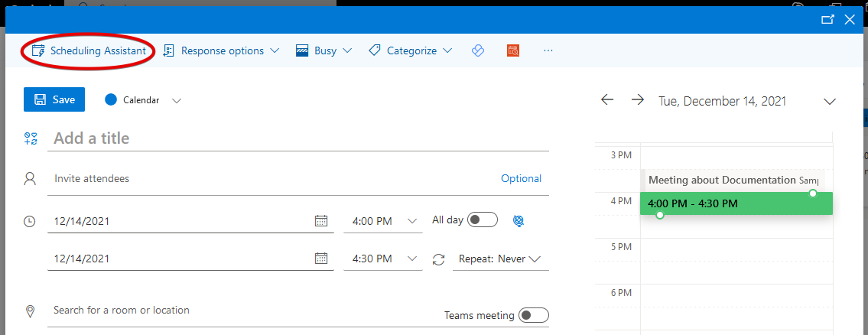Open the More options ellipsis menu
The height and width of the screenshot is (335, 868).
548,50
